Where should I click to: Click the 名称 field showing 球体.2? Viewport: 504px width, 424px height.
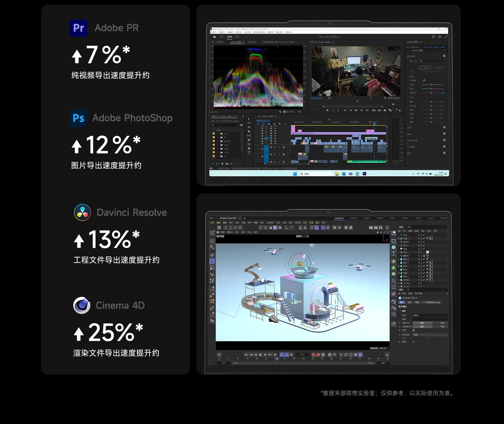[430, 315]
